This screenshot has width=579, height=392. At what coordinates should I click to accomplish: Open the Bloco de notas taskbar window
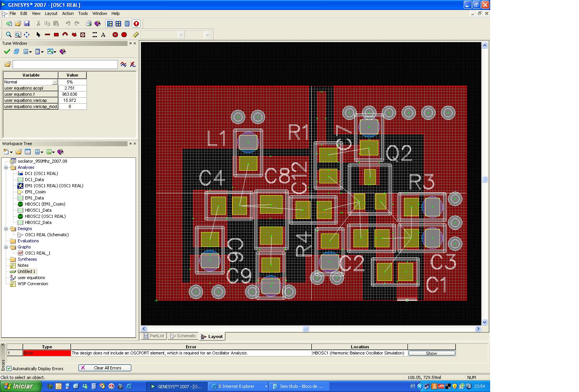(x=299, y=387)
